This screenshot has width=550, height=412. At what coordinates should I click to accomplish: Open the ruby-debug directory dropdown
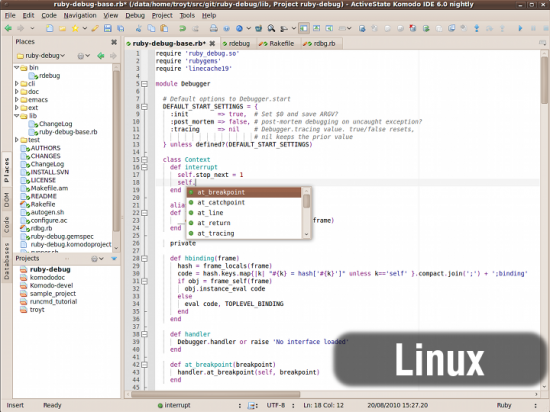(41, 56)
